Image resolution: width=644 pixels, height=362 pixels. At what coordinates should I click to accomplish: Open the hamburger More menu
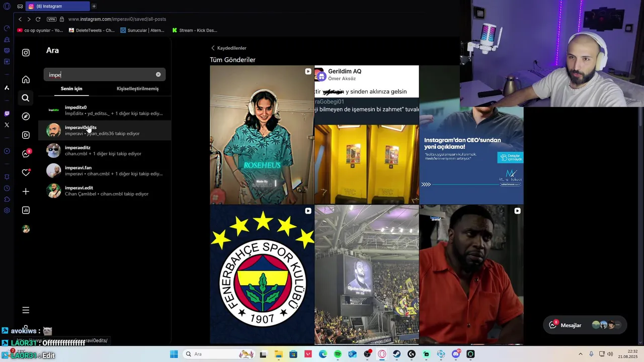[26, 310]
